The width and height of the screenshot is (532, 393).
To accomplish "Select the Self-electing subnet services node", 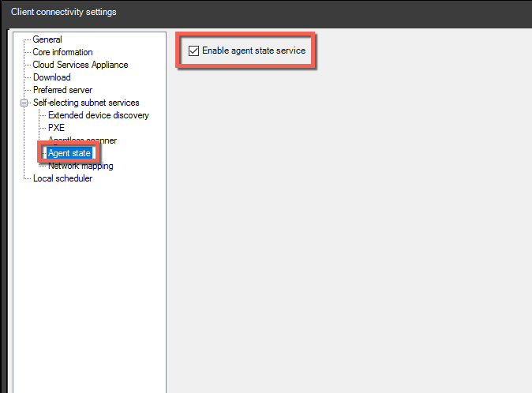I will [x=86, y=103].
